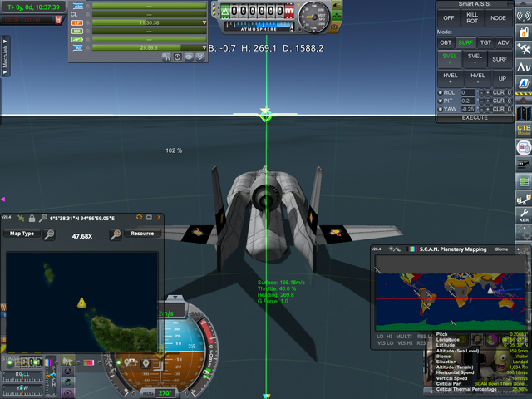The image size is (532, 399).
Task: Toggle the green light left of the flag-pin icon
Action: 119,362
